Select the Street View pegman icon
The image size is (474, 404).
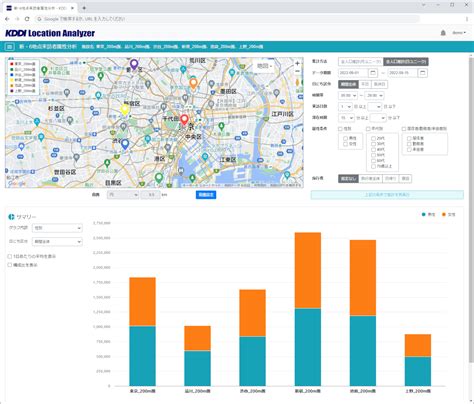tap(297, 82)
